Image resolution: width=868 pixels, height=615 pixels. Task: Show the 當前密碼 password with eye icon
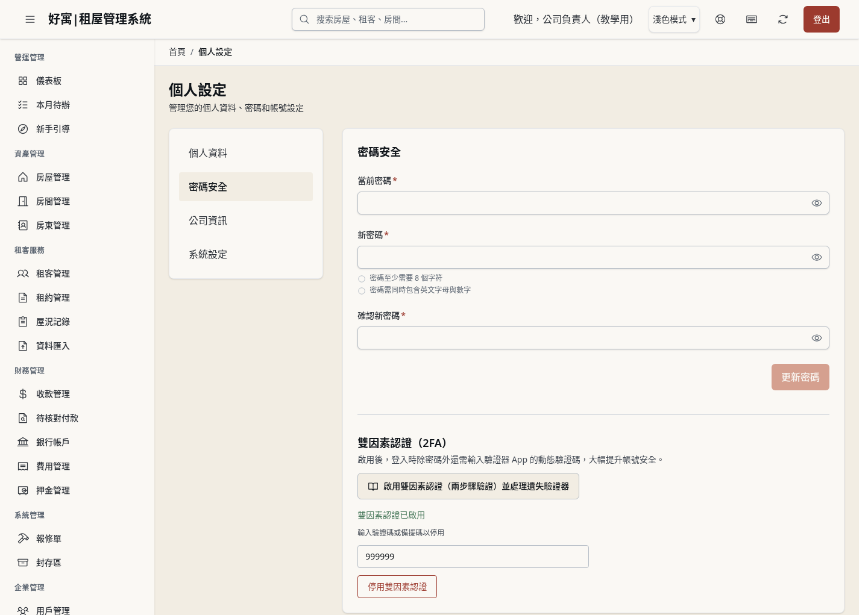[x=817, y=203]
